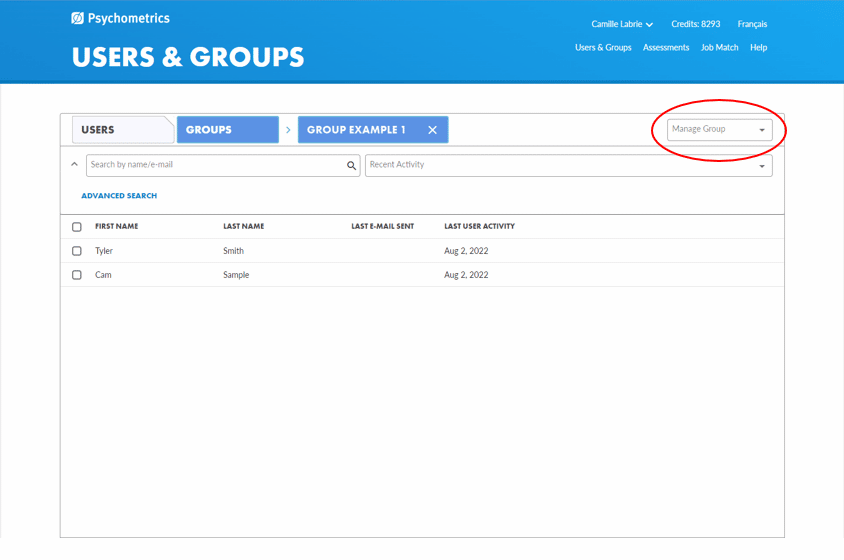
Task: Click Aug 2, 2022 in Tyler's row
Action: coord(466,251)
